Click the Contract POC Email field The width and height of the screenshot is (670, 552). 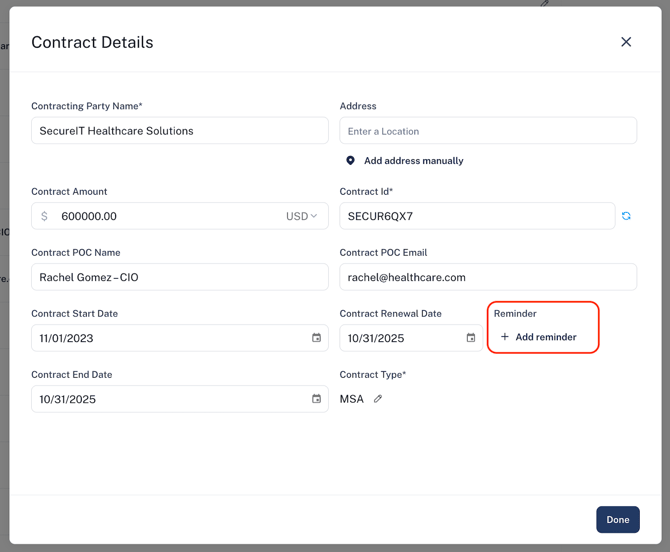(x=488, y=277)
